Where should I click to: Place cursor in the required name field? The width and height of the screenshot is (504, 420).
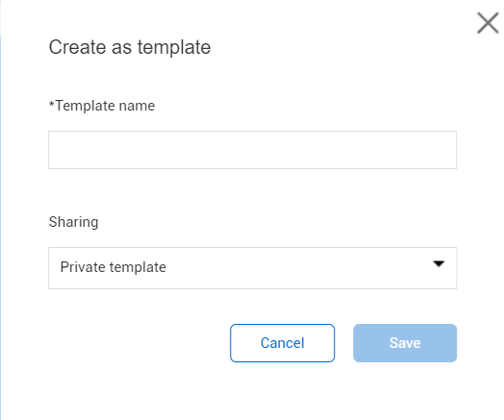click(x=252, y=150)
